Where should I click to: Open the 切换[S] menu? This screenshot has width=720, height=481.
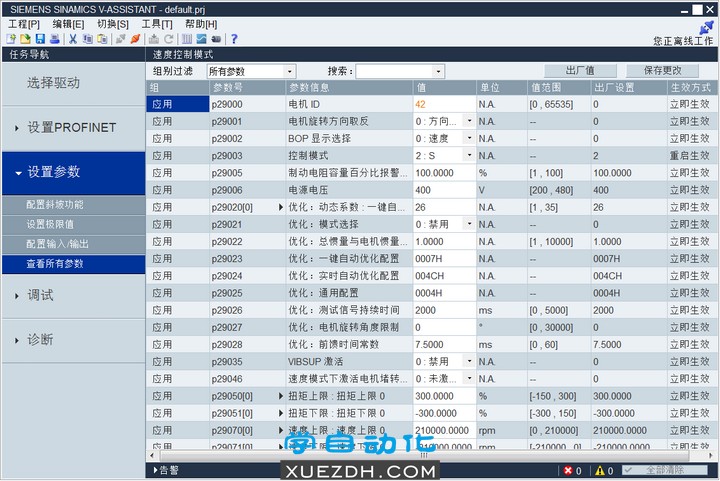tap(112, 24)
